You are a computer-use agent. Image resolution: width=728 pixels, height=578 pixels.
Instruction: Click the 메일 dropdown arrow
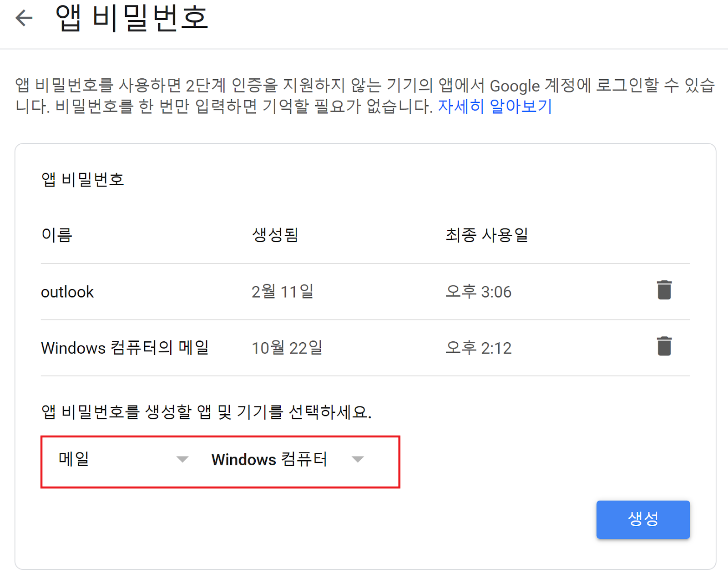[x=182, y=459]
